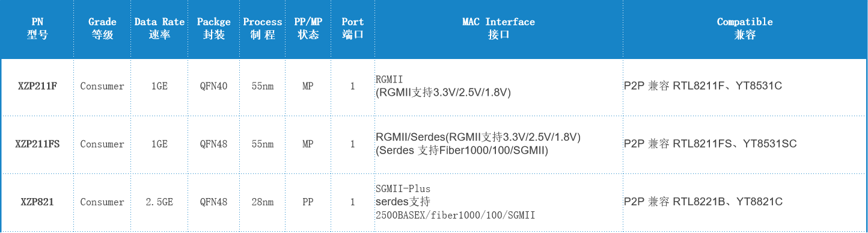Click the 28nm process cell
The image size is (868, 233).
coord(263,202)
